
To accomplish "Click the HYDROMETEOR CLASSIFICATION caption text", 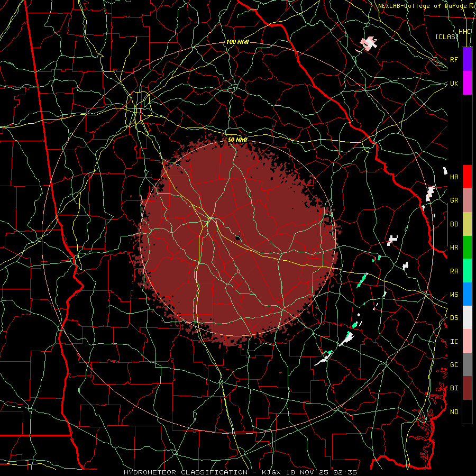I will (186, 472).
